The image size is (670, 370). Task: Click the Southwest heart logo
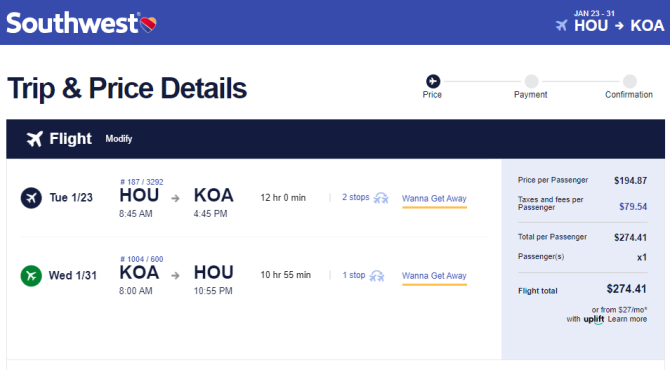[x=148, y=24]
